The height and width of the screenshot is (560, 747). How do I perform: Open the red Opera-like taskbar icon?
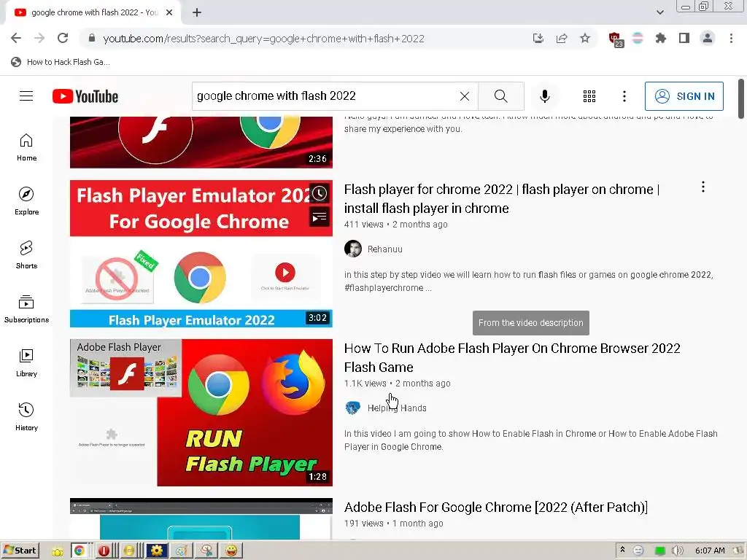pyautogui.click(x=104, y=551)
